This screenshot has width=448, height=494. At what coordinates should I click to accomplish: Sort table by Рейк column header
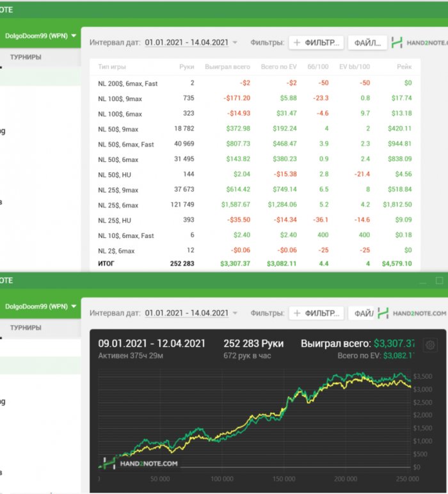click(404, 67)
